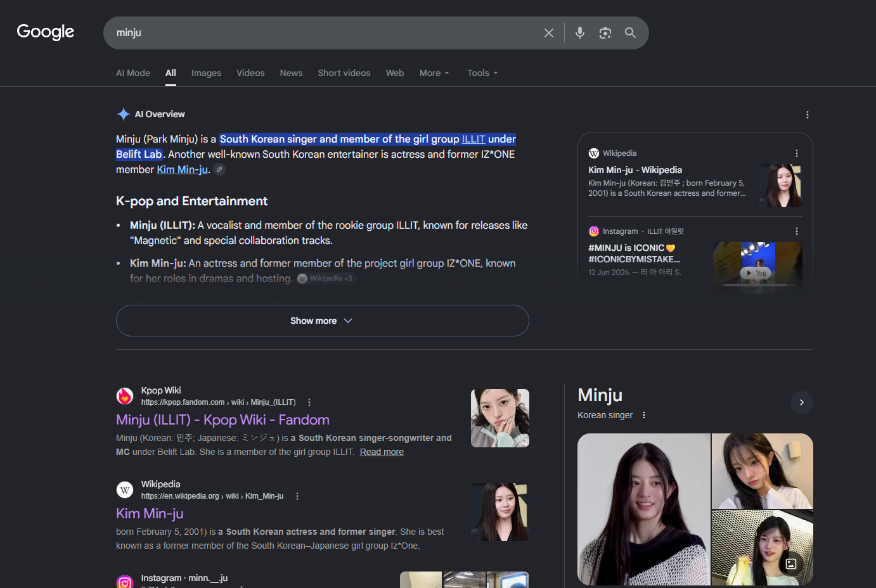Click the Wikipedia +3 sources chip

click(325, 278)
